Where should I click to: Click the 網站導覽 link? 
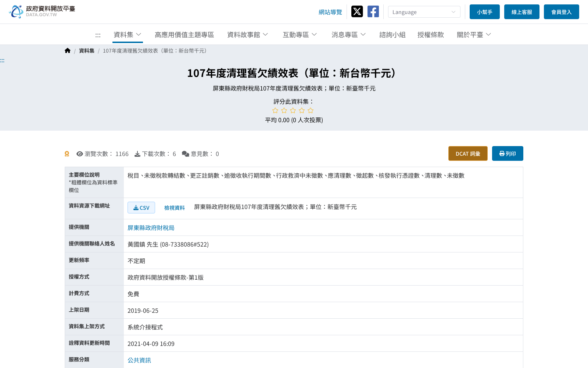tap(330, 12)
